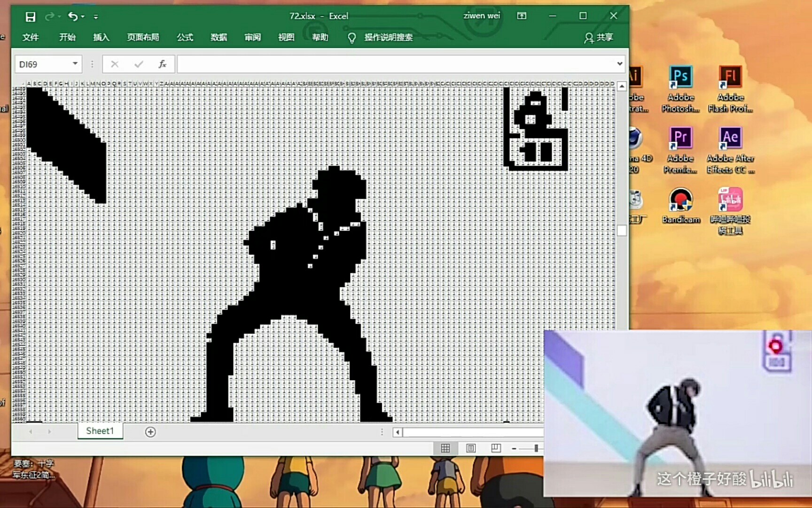Open the 插入 ribbon tab
Viewport: 812px width, 508px height.
pyautogui.click(x=101, y=37)
